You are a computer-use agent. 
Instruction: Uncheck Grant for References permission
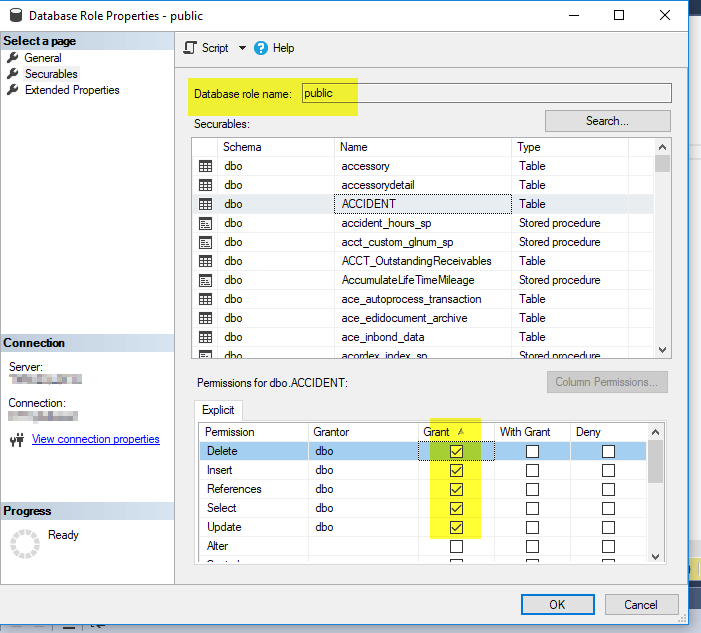(x=456, y=489)
